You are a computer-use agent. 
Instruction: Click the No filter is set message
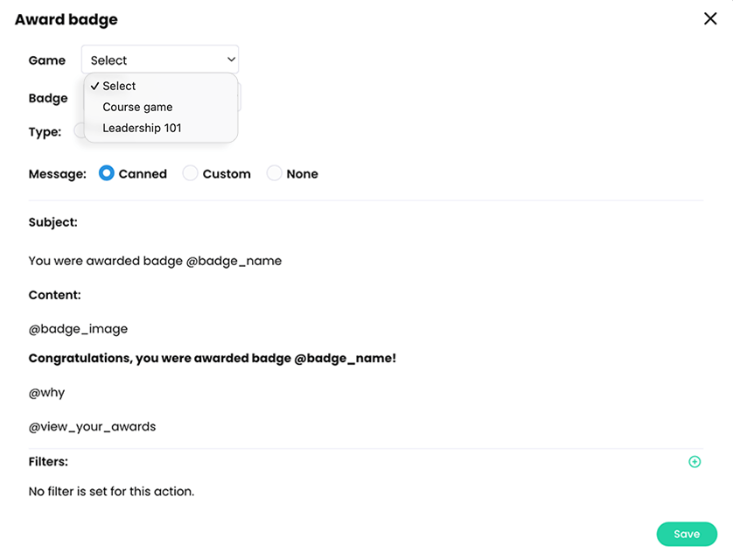pyautogui.click(x=111, y=492)
